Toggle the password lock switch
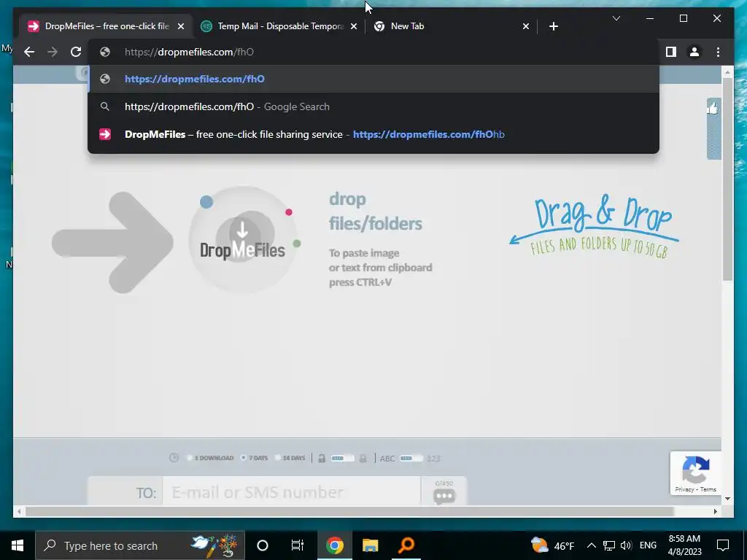The image size is (747, 560). 342,458
